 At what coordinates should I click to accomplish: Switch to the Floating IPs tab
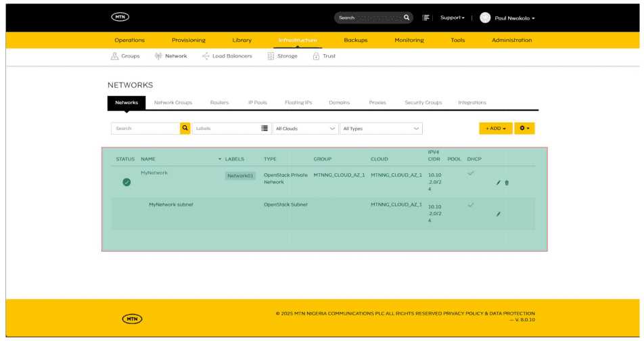(x=298, y=103)
